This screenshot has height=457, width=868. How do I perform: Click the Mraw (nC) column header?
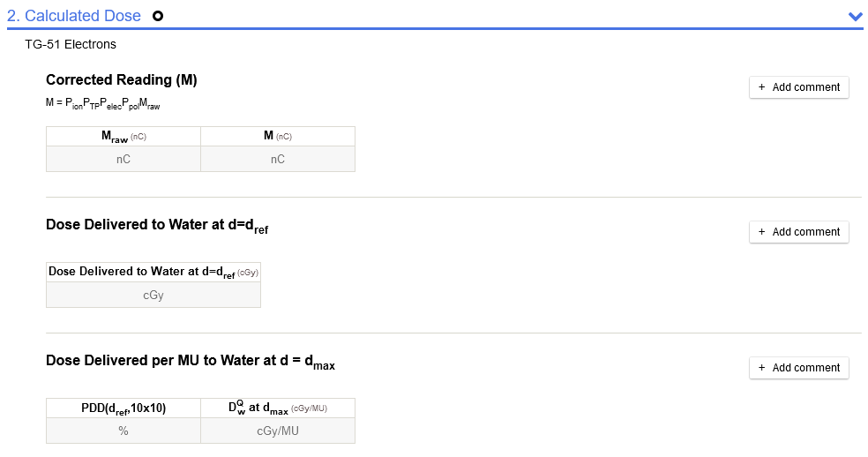(123, 137)
